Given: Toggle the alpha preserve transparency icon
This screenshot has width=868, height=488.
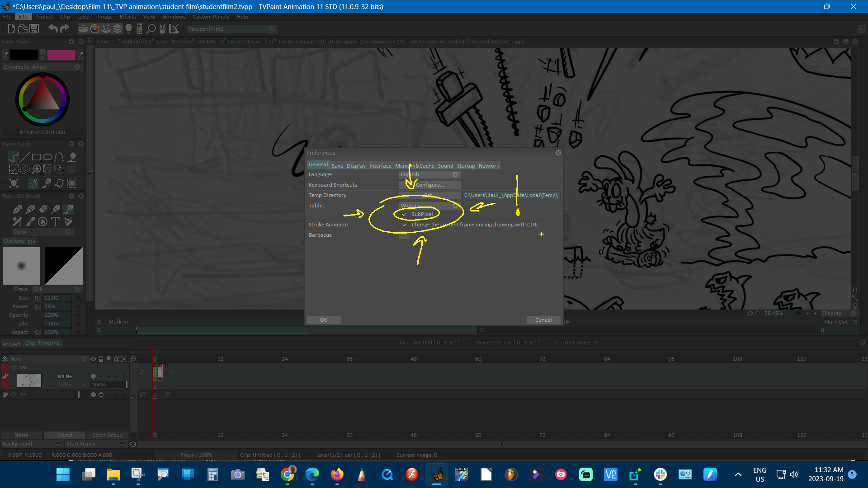Looking at the screenshot, I should (117, 359).
